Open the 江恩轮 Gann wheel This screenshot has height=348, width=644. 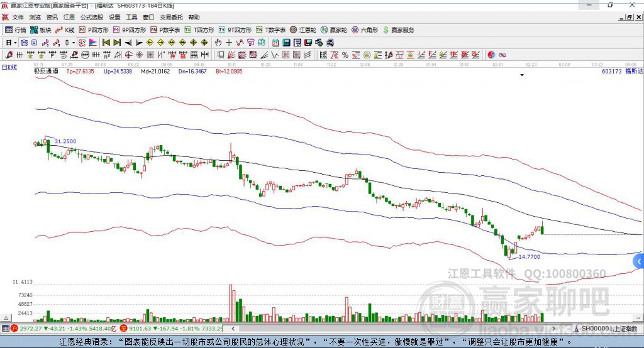pos(303,30)
